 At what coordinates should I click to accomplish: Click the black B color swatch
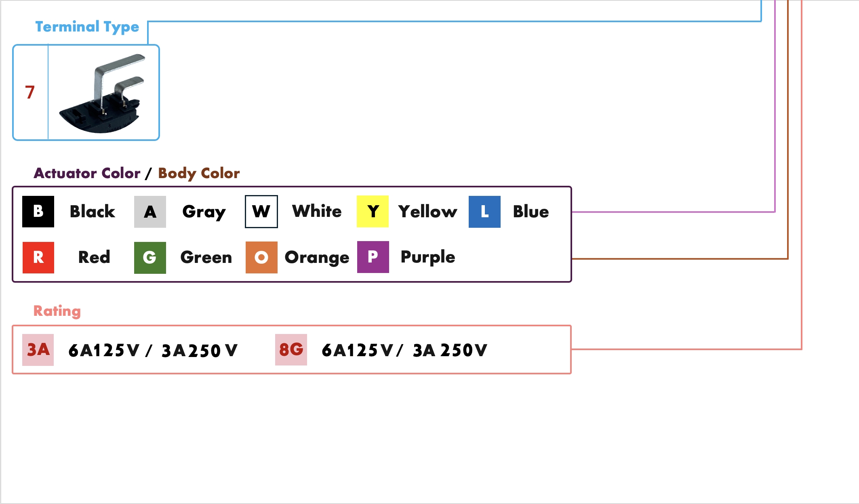click(x=38, y=212)
